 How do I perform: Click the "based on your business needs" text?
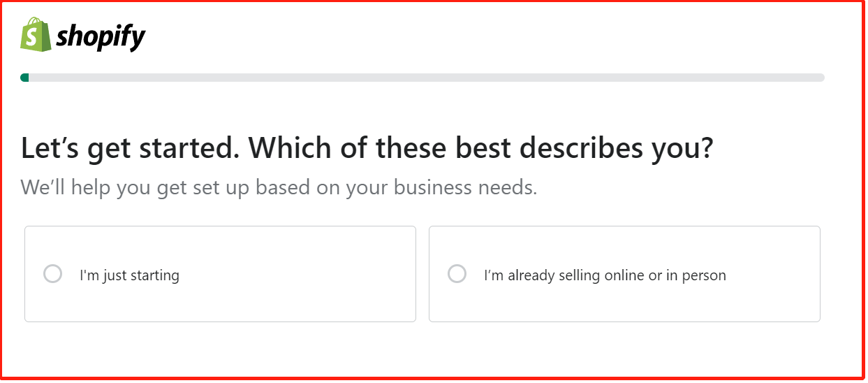[397, 187]
